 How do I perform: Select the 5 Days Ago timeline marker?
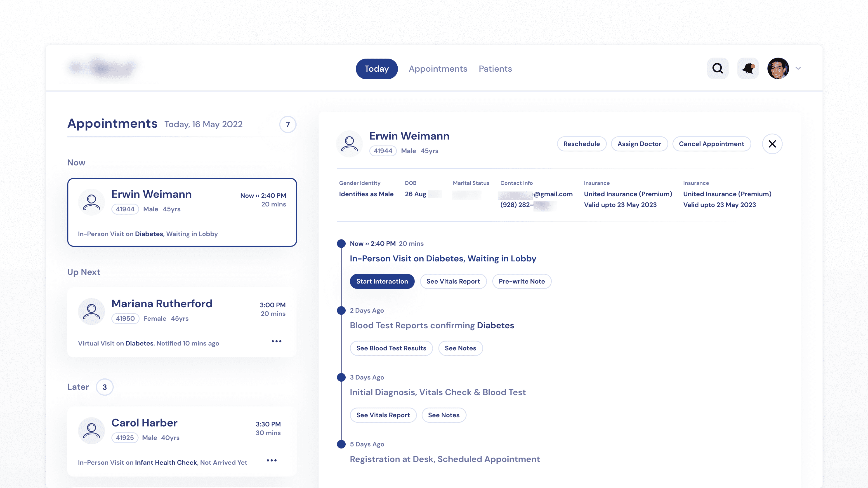coord(341,444)
